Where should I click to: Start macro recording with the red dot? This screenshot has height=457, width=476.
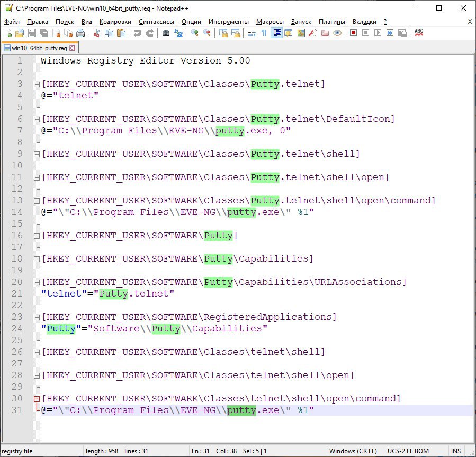(x=353, y=33)
